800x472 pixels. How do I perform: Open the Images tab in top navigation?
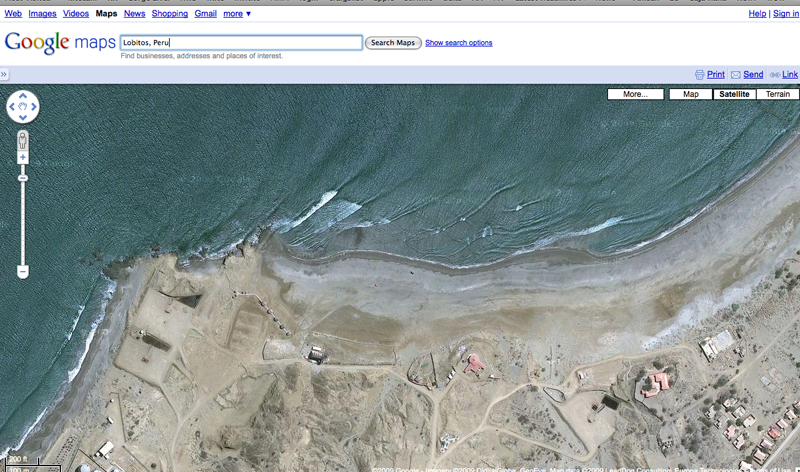tap(42, 14)
